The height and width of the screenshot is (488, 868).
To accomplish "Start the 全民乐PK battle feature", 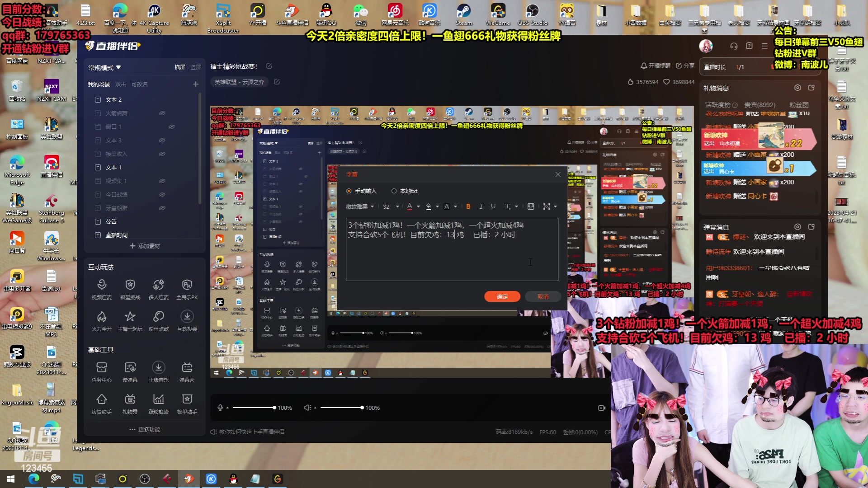I will [x=187, y=289].
